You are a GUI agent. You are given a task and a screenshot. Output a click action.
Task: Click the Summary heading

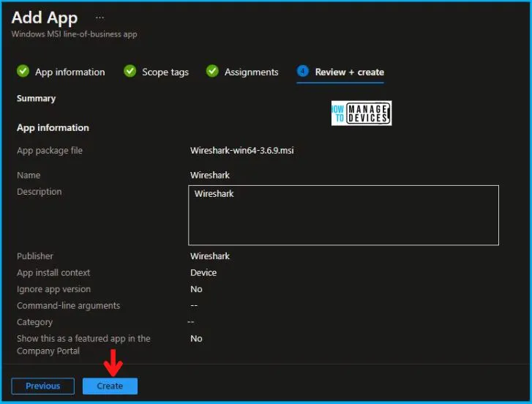[x=36, y=98]
